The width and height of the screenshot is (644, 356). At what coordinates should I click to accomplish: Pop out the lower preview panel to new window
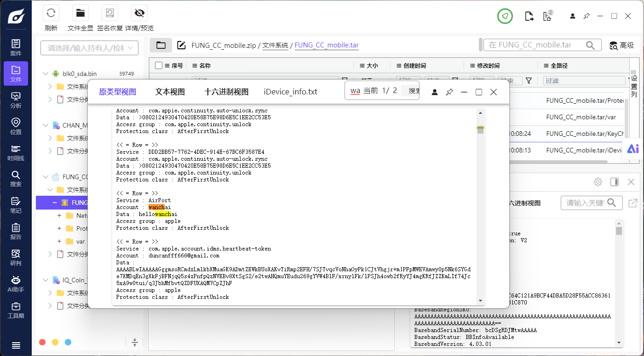[x=633, y=203]
